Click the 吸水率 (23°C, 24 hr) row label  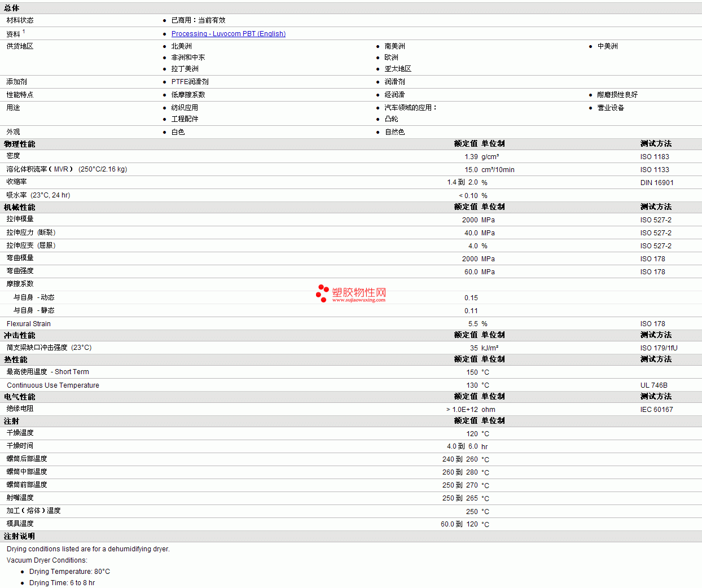(38, 195)
